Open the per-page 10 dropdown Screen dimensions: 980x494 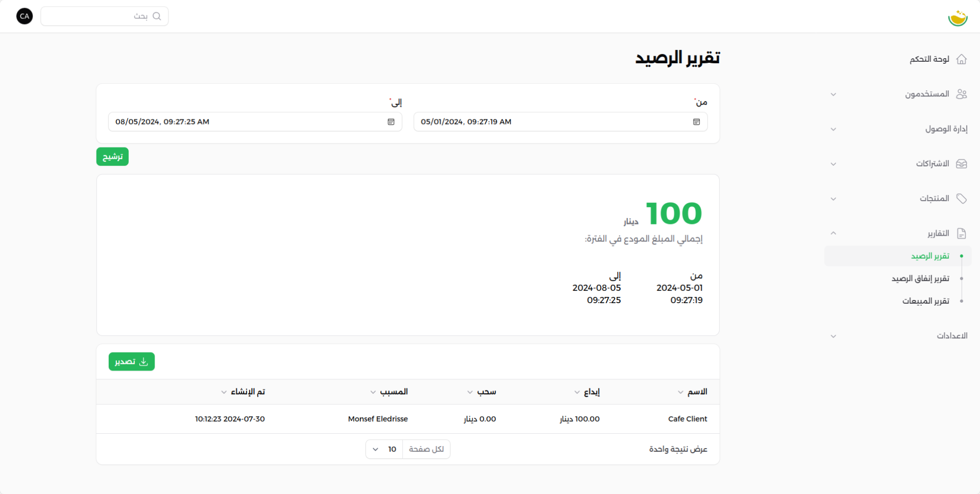pyautogui.click(x=384, y=449)
